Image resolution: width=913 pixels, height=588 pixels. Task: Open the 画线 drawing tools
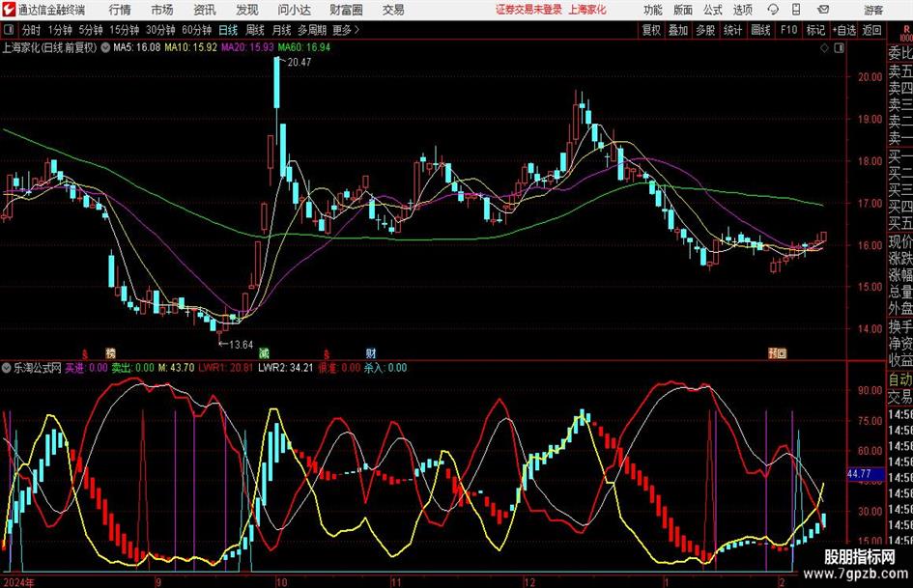click(x=761, y=30)
